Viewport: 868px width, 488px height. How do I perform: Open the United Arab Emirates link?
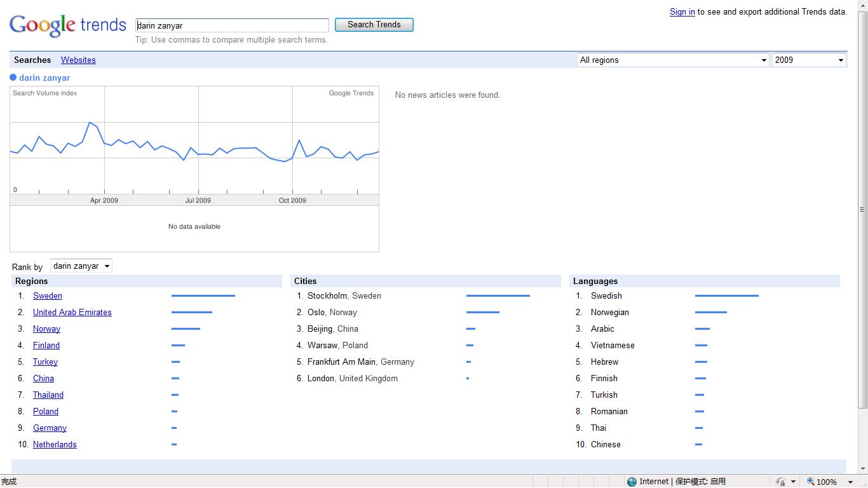72,312
